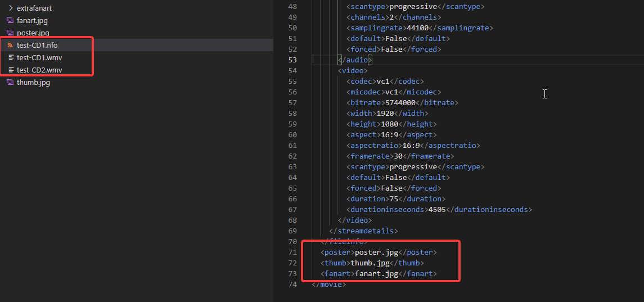Click the file icon beside test-CD1.wmv
Viewport: 644px width, 302px height.
[11, 57]
